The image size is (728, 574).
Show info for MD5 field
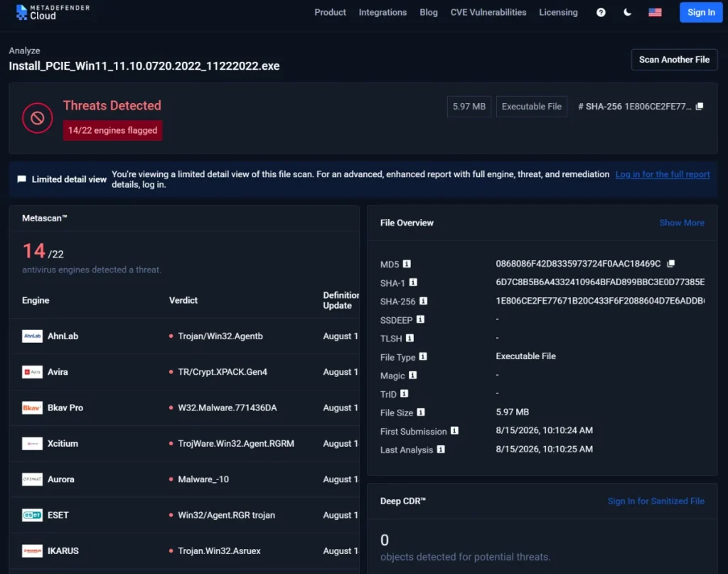pyautogui.click(x=407, y=264)
